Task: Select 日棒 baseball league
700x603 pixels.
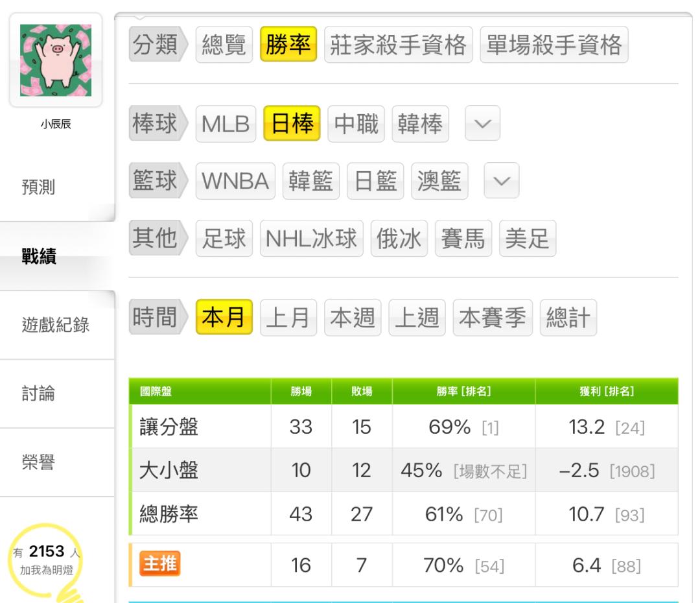Action: (x=292, y=123)
